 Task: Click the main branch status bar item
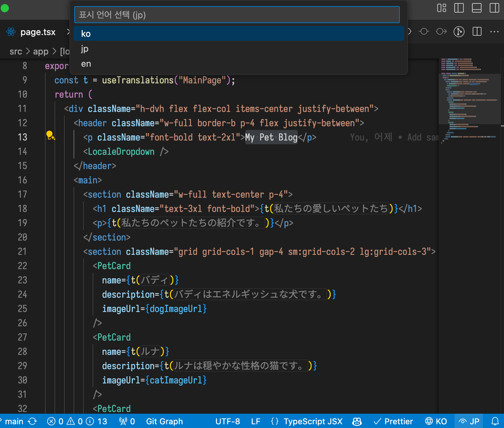click(12, 422)
